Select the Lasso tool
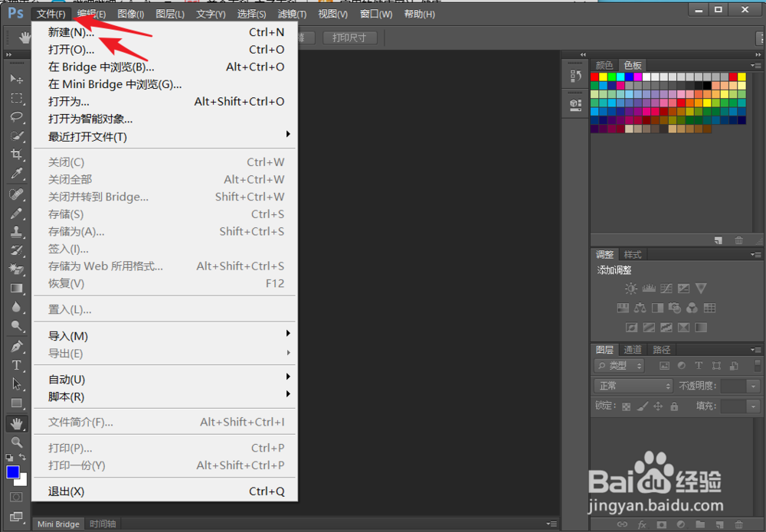Screen dimensions: 766x532 (17, 116)
